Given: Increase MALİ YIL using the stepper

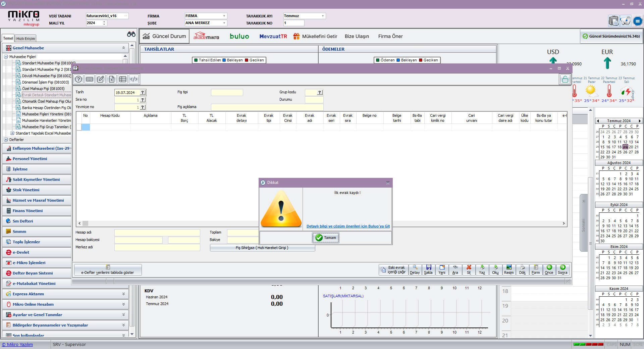Looking at the screenshot, I should (104, 21).
